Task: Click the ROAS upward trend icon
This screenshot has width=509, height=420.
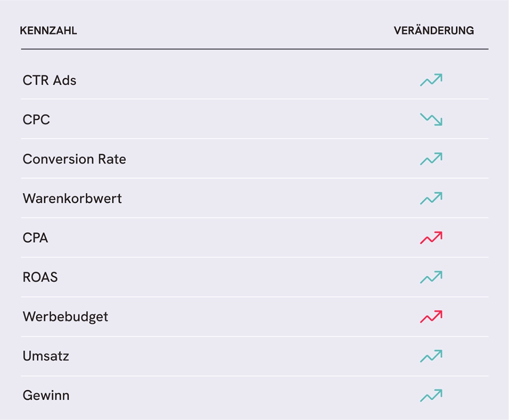Action: [431, 277]
